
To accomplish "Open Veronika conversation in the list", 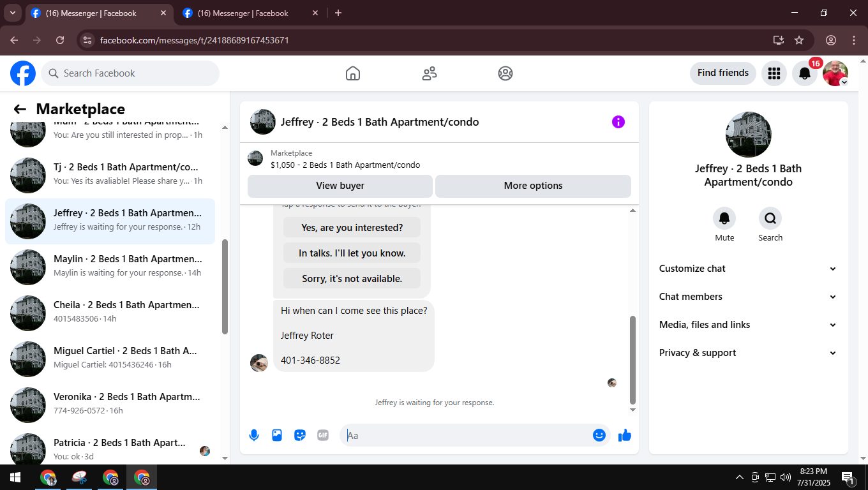I will [x=110, y=405].
